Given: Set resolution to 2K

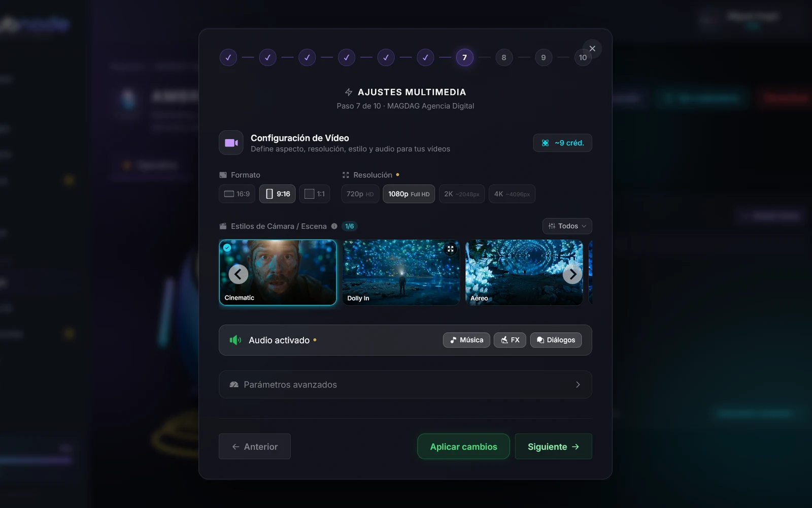Looking at the screenshot, I should click(462, 194).
